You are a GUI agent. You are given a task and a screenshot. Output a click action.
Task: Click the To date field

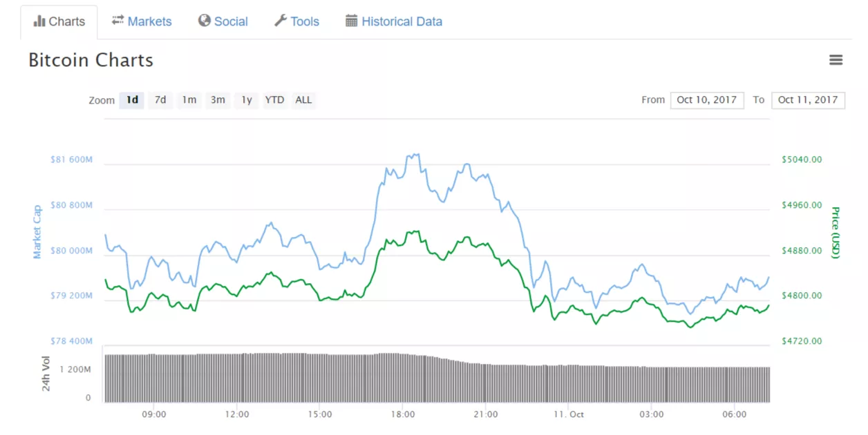(x=807, y=100)
